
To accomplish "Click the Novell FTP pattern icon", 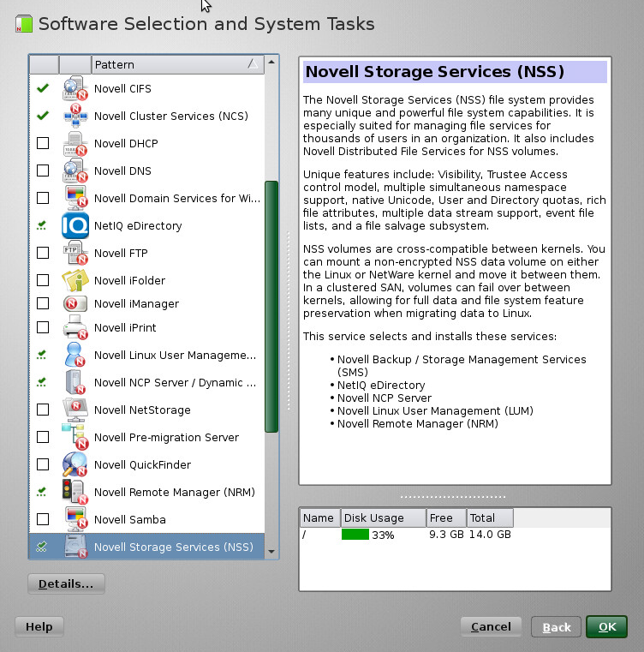I will (x=75, y=253).
